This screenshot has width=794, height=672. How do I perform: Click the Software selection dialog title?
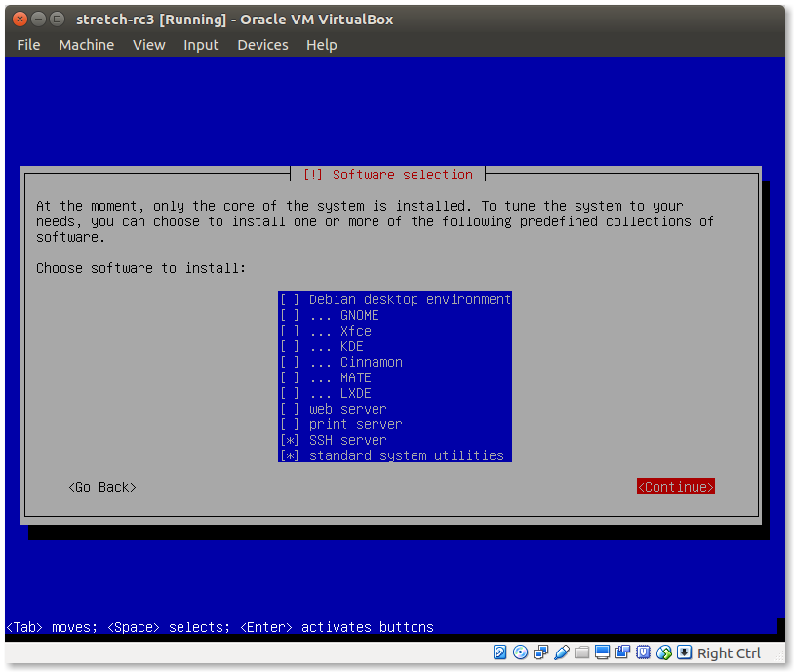[388, 175]
